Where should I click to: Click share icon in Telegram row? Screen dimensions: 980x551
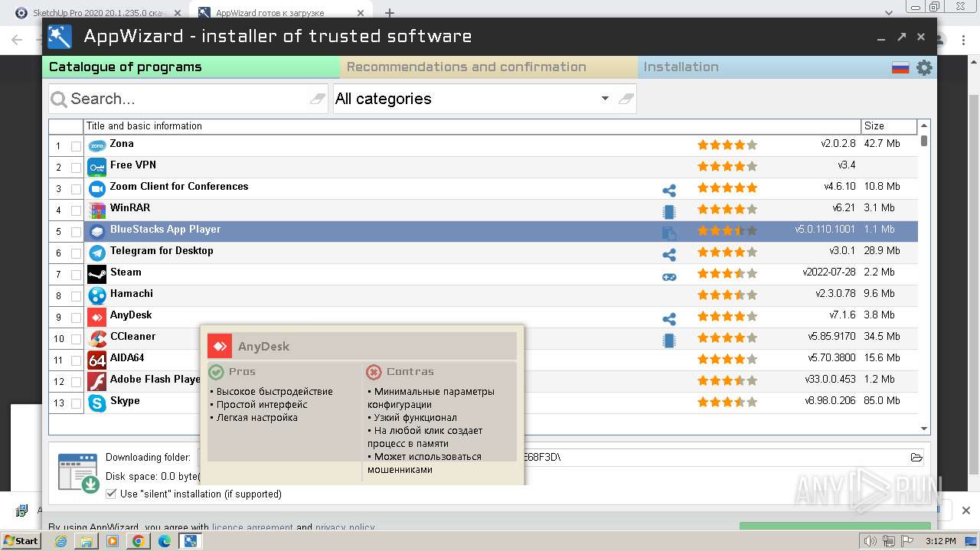669,255
